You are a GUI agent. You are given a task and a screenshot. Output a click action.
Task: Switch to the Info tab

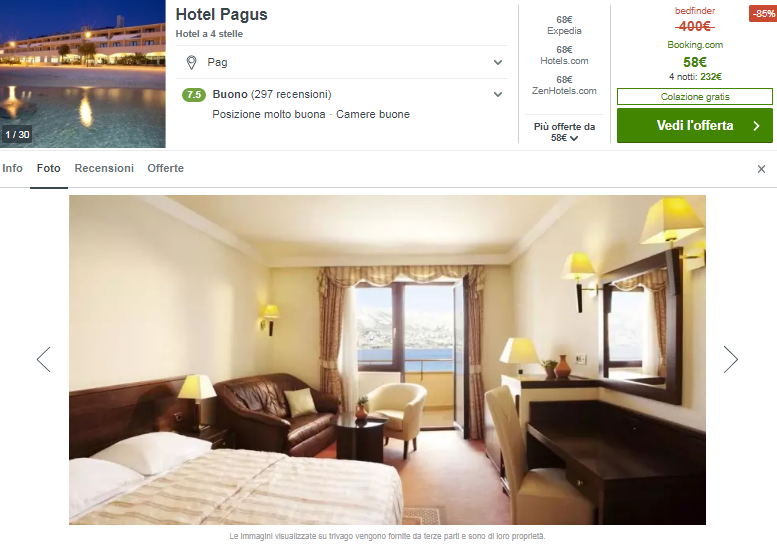(12, 168)
